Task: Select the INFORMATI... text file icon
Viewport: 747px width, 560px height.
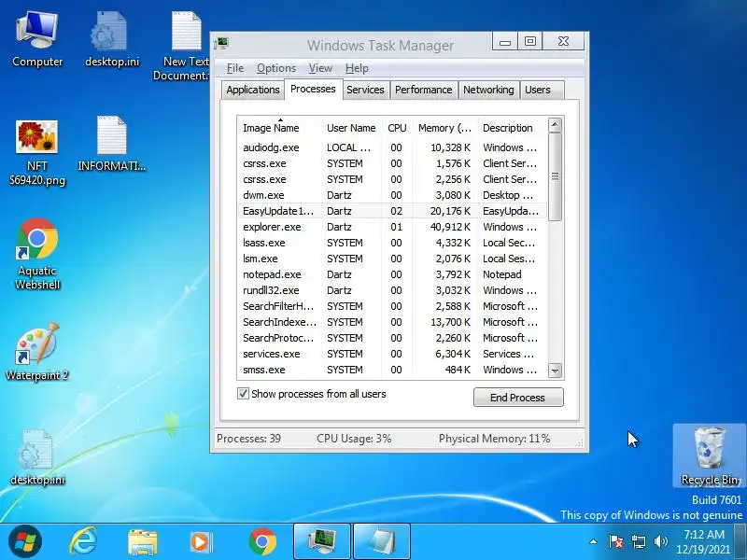Action: tap(111, 143)
